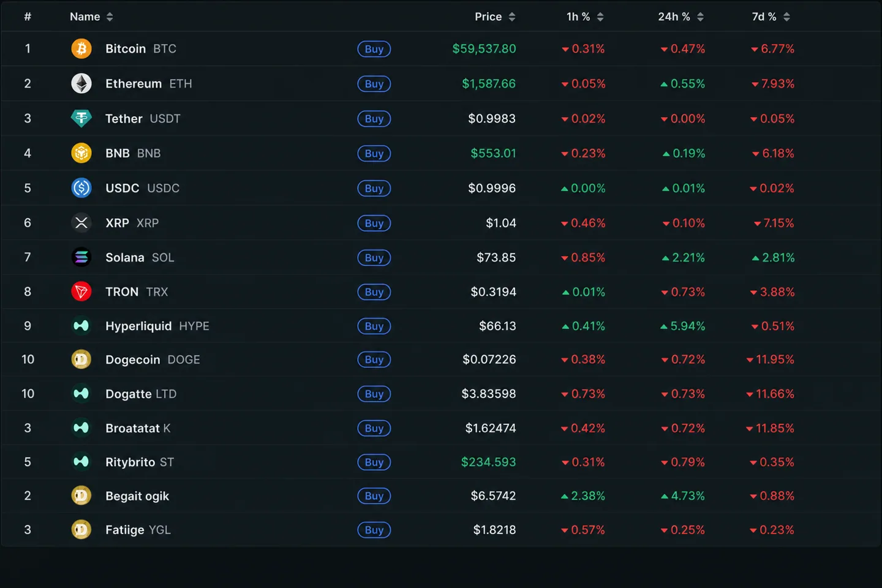Viewport: 882px width, 588px height.
Task: Click the Ritybrito ST coin logo
Action: pyautogui.click(x=81, y=462)
